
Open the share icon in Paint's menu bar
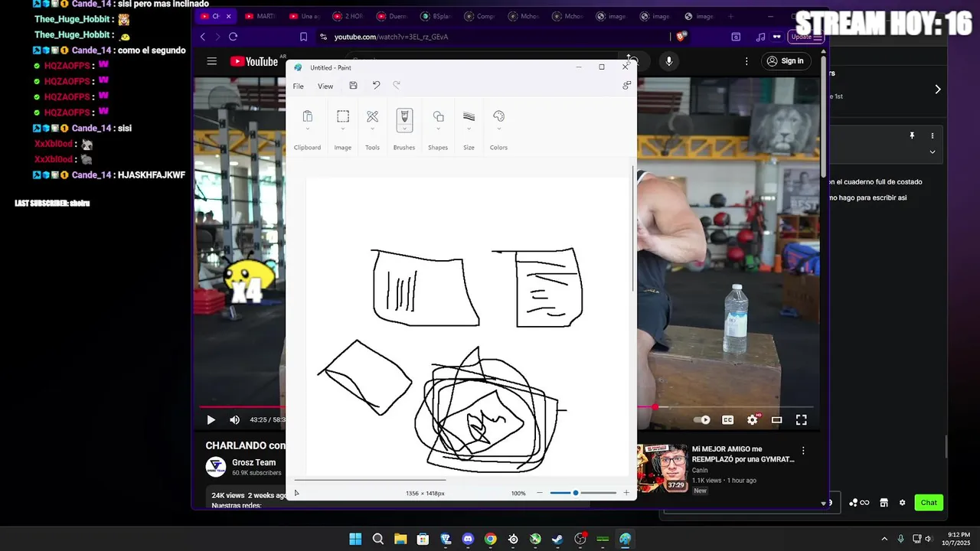(626, 86)
